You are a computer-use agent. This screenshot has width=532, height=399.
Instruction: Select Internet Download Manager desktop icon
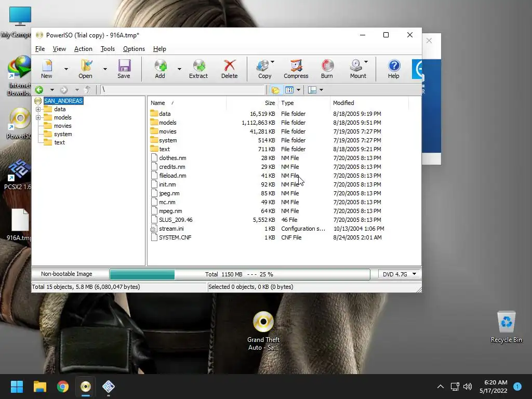19,76
